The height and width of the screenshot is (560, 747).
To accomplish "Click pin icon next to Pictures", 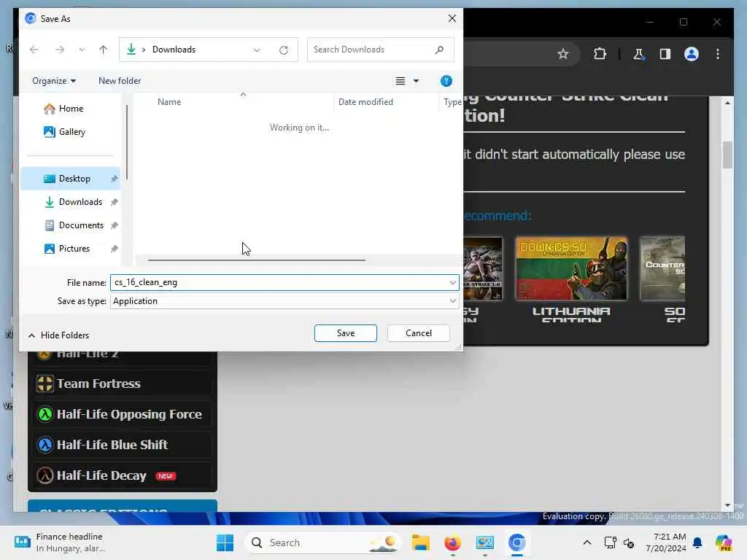I will click(114, 249).
